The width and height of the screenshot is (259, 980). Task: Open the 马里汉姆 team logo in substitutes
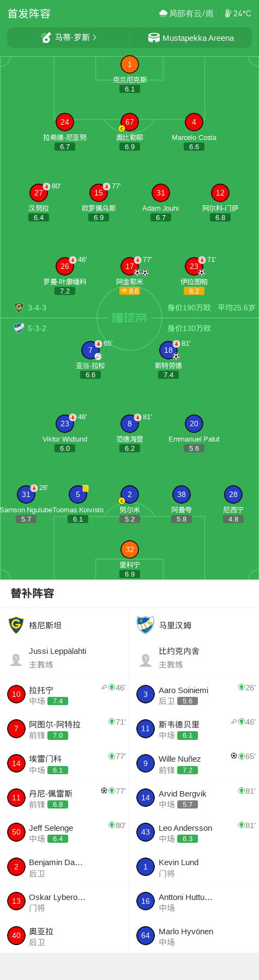tap(146, 625)
